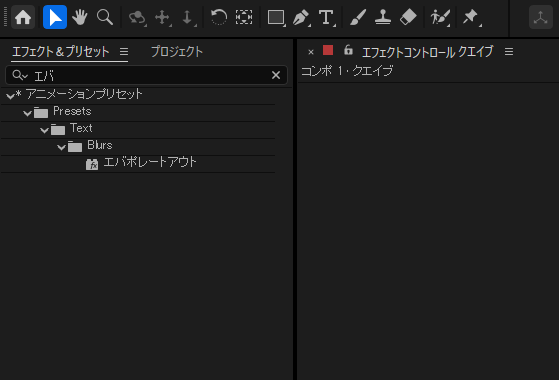This screenshot has height=380, width=559.
Task: Go to the Home screen icon
Action: [23, 17]
